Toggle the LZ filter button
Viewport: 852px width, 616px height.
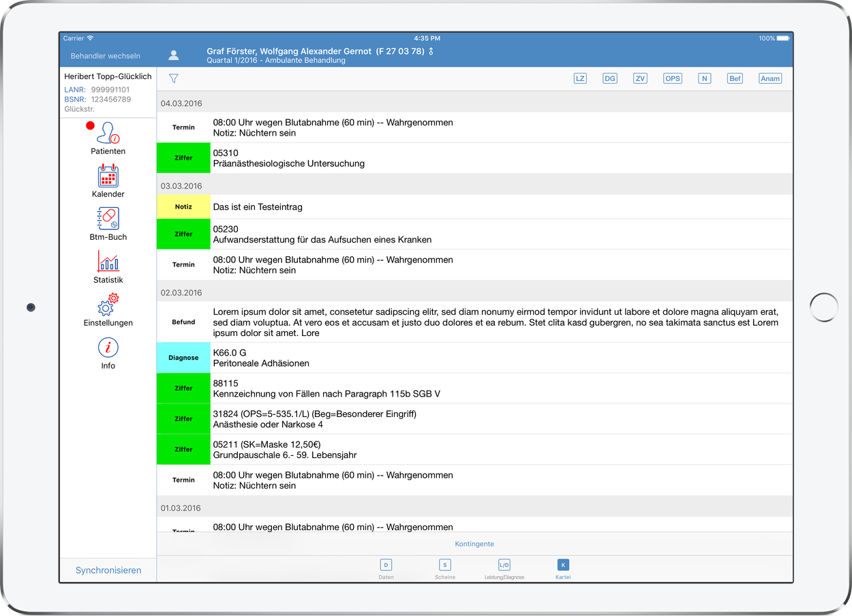(580, 78)
